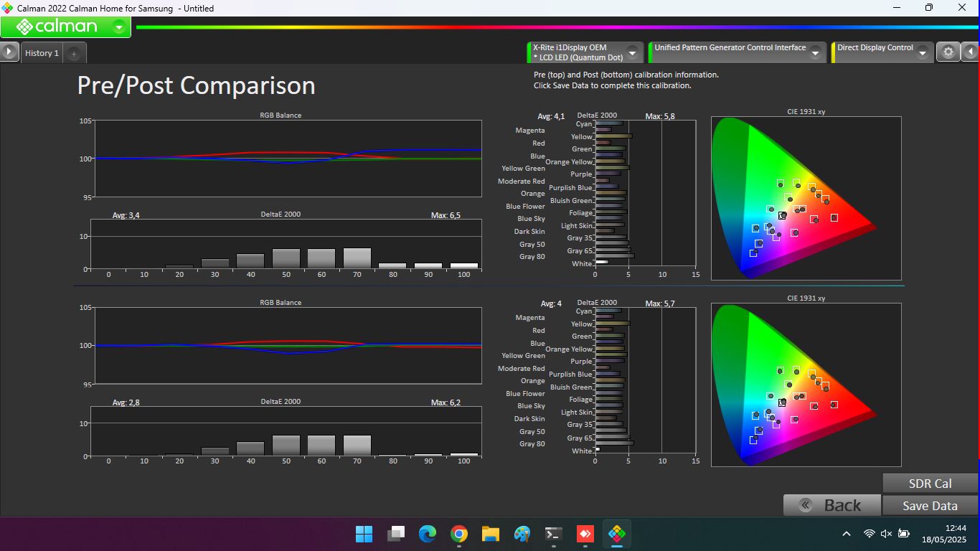Viewport: 980px width, 551px height.
Task: Open the Windows Start menu
Action: click(x=364, y=534)
